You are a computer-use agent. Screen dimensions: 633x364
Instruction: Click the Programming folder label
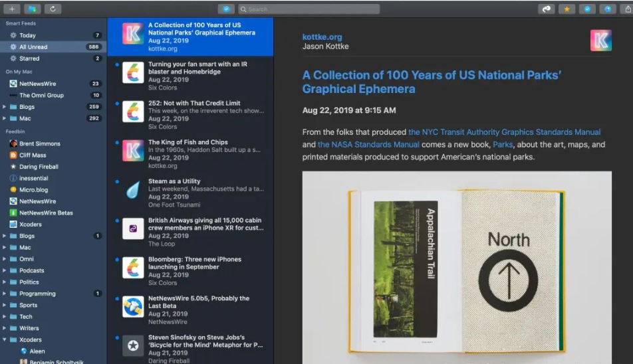click(37, 294)
